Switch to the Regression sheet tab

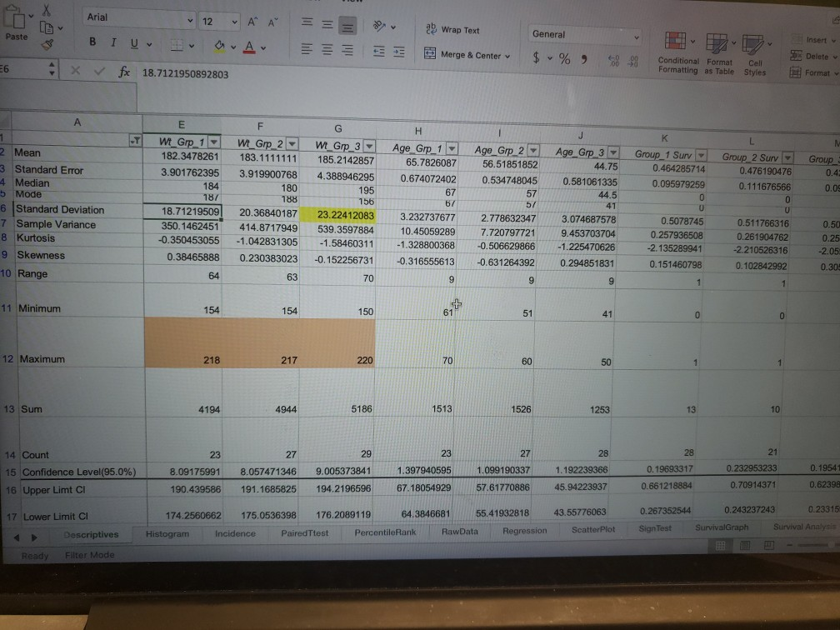pyautogui.click(x=524, y=531)
